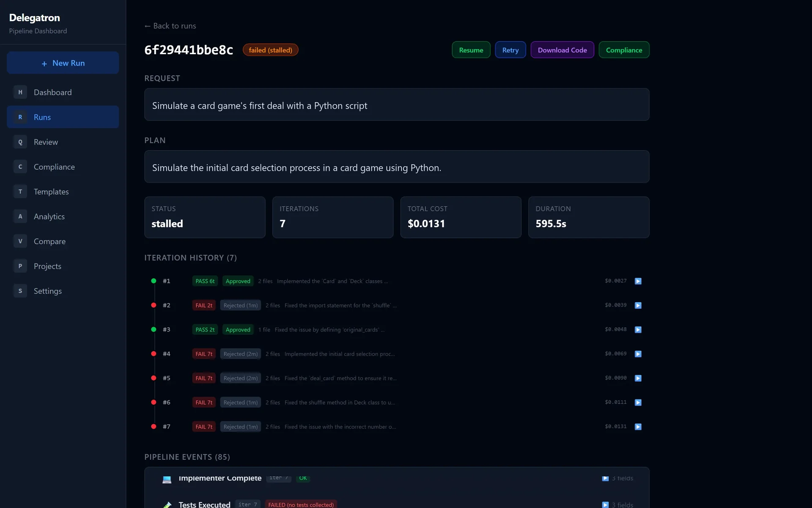Screen dimensions: 812x508
Task: Click Download Code
Action: 562,50
